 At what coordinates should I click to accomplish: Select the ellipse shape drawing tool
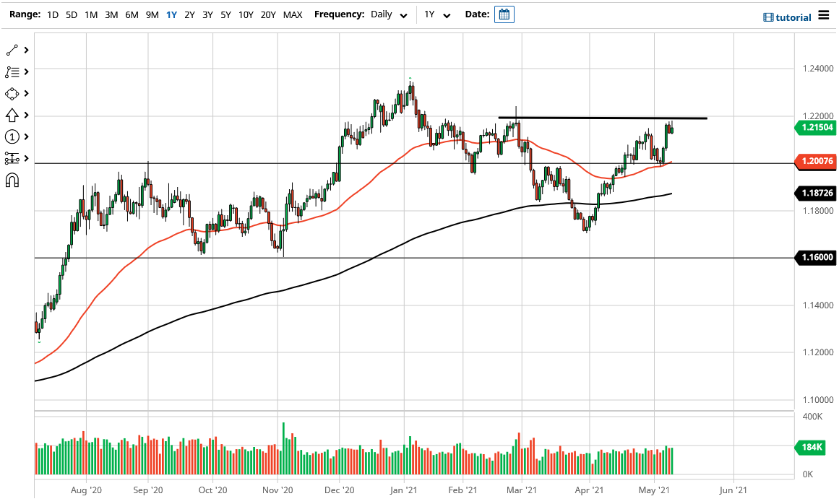click(x=13, y=93)
